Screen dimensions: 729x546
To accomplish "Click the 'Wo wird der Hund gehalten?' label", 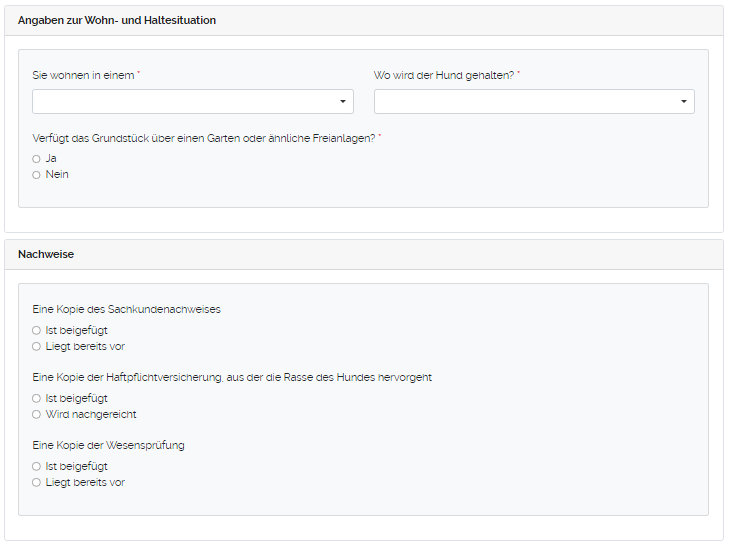I will (443, 75).
